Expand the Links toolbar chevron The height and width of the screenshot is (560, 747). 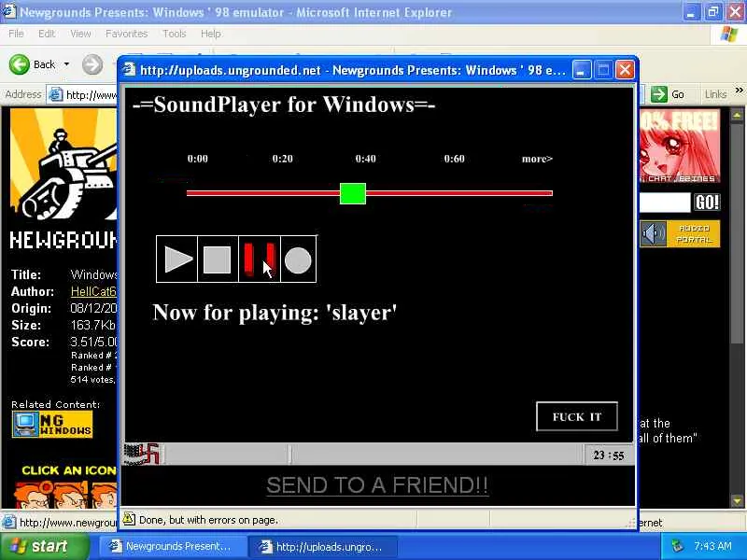[739, 90]
